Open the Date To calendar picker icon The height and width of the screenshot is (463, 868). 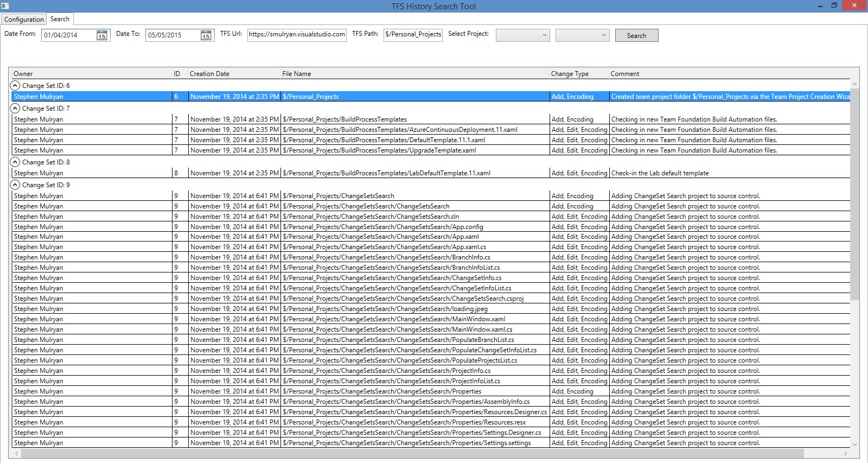206,35
